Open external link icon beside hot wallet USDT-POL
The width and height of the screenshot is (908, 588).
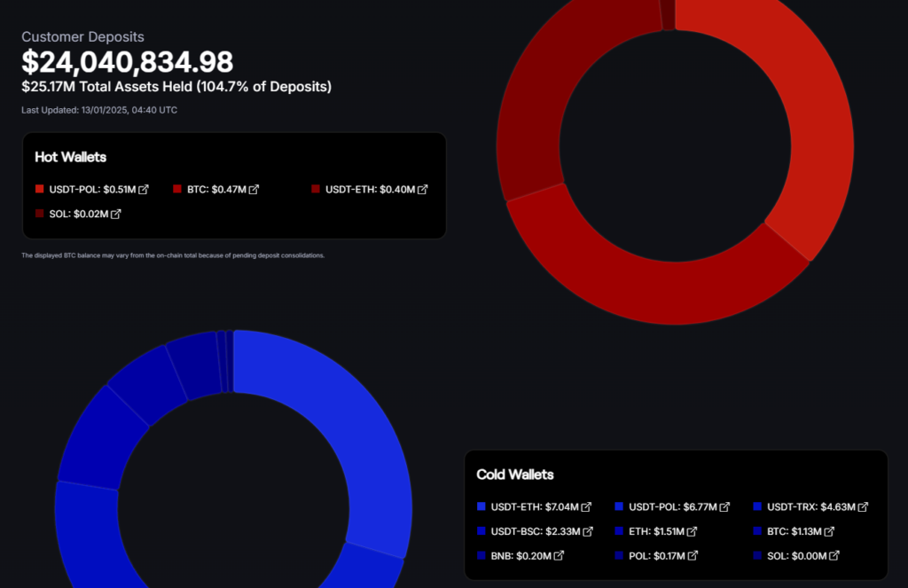[144, 190]
